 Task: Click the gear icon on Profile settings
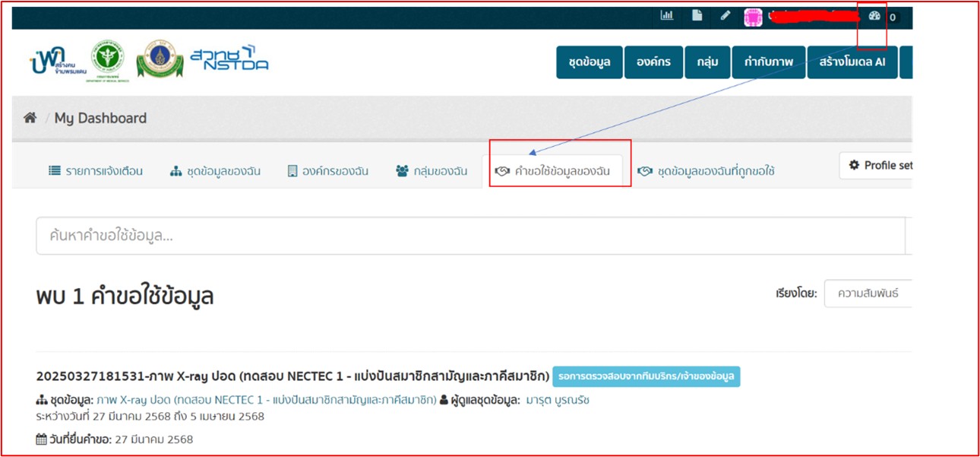click(x=855, y=166)
